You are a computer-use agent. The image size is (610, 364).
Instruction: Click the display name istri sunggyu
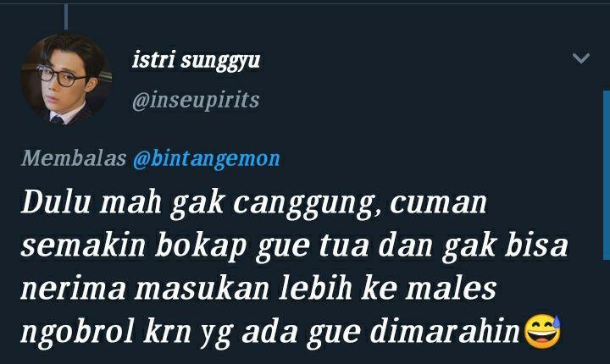[196, 61]
